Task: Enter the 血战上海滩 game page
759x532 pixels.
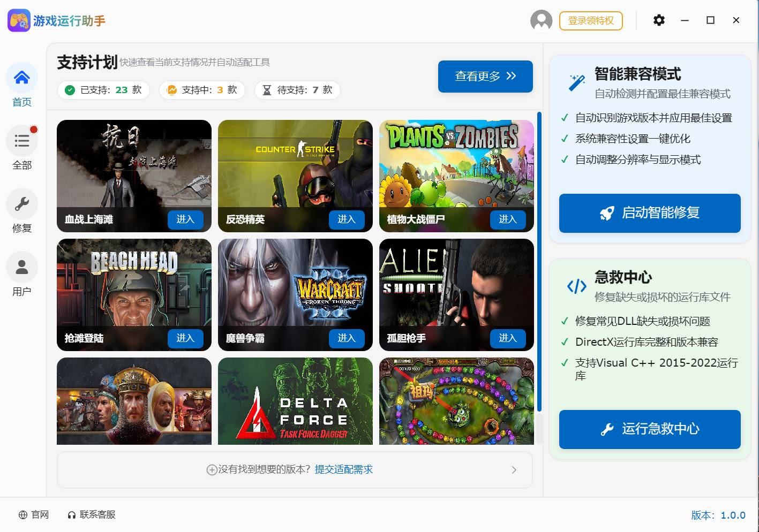Action: 185,219
